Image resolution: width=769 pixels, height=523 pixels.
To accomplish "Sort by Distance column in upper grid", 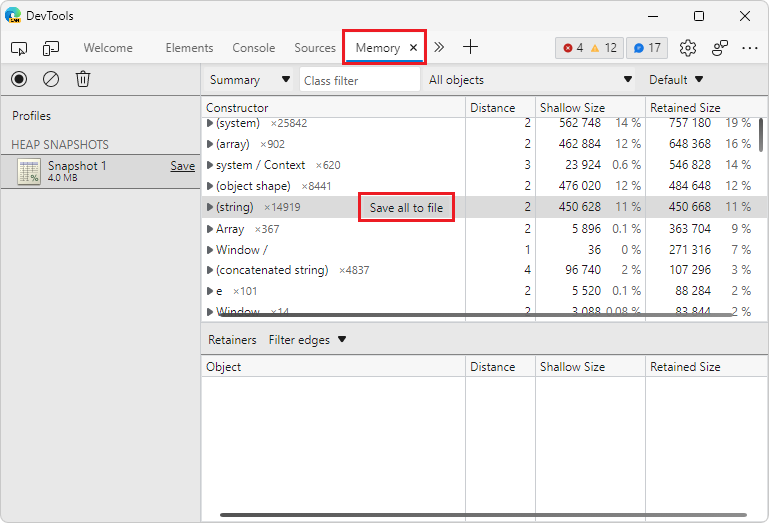I will pyautogui.click(x=500, y=107).
